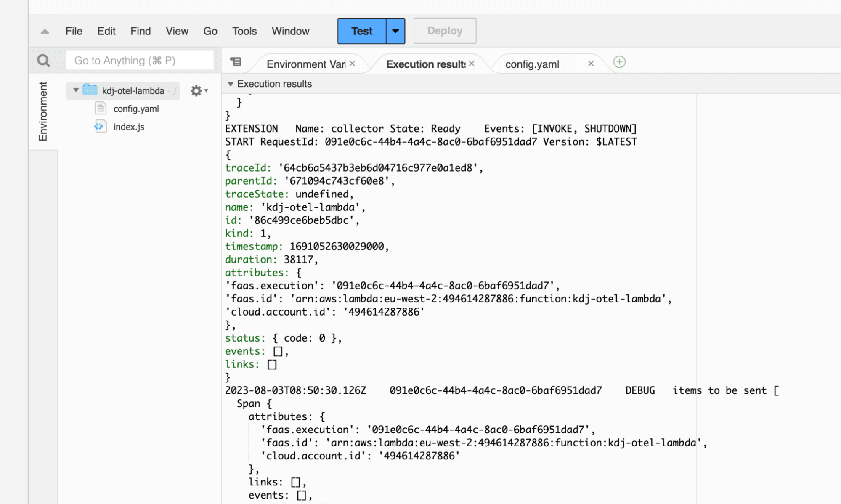Click the Go to Anything field
Image resolution: width=841 pixels, height=504 pixels.
(x=140, y=60)
